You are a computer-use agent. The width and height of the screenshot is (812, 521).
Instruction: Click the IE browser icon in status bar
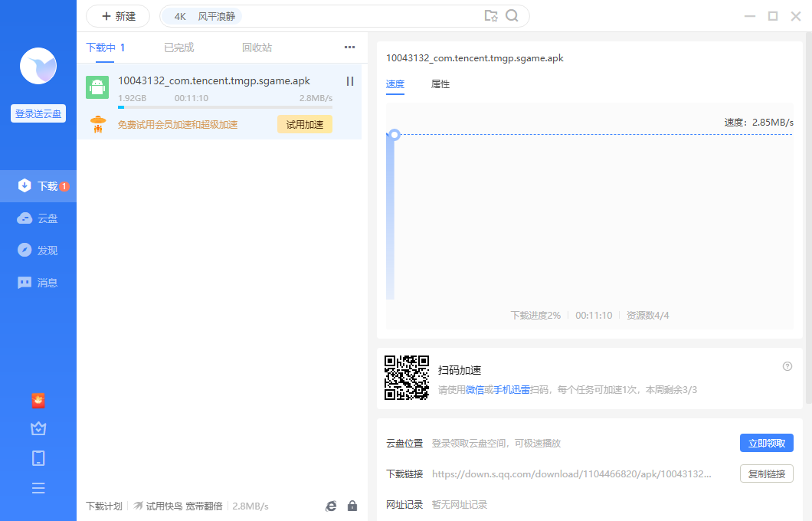(x=331, y=506)
